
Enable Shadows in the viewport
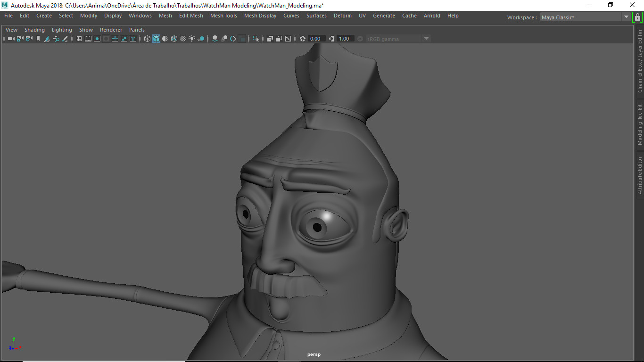point(201,39)
